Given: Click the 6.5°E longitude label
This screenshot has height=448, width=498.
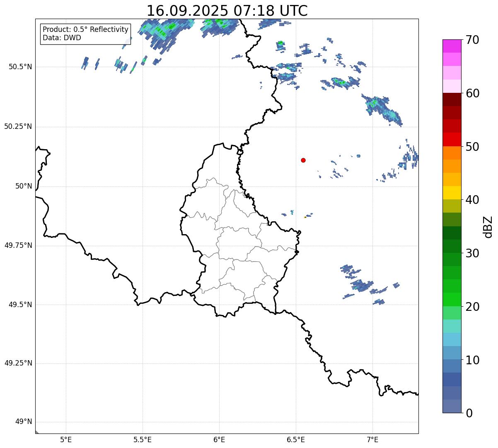Looking at the screenshot, I should [x=296, y=440].
